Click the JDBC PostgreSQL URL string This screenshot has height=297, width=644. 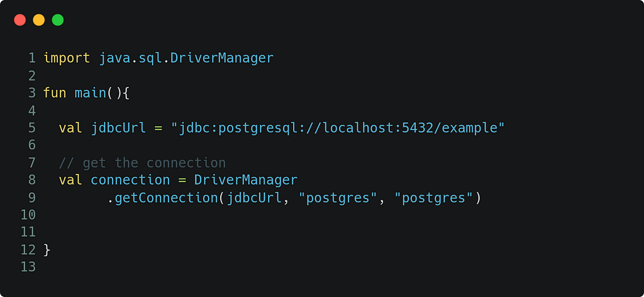pos(338,128)
